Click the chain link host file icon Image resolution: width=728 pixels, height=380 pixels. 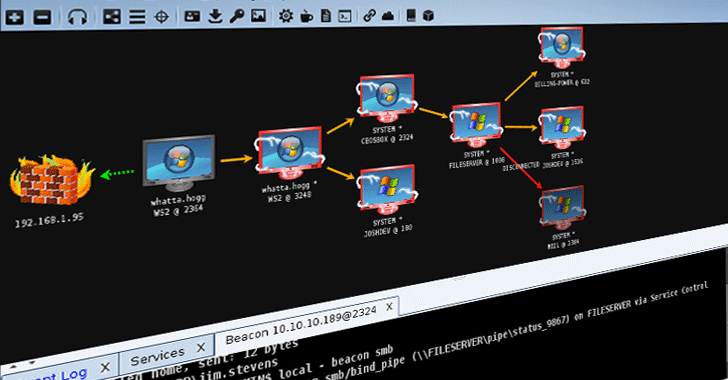click(x=369, y=16)
